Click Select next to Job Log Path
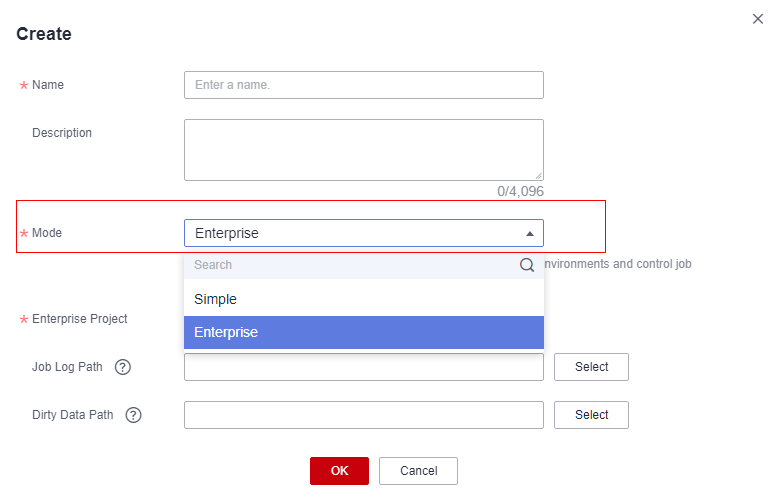772x497 pixels. pyautogui.click(x=591, y=367)
